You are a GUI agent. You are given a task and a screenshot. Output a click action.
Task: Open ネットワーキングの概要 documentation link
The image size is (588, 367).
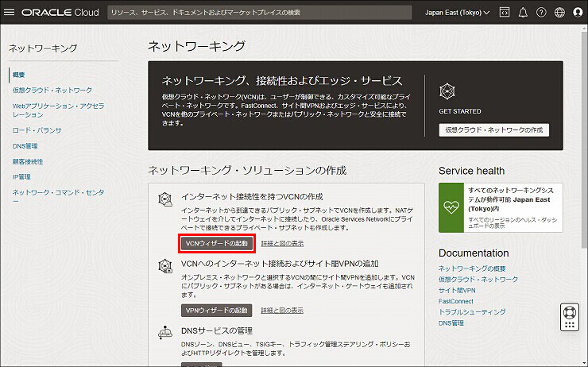[472, 268]
